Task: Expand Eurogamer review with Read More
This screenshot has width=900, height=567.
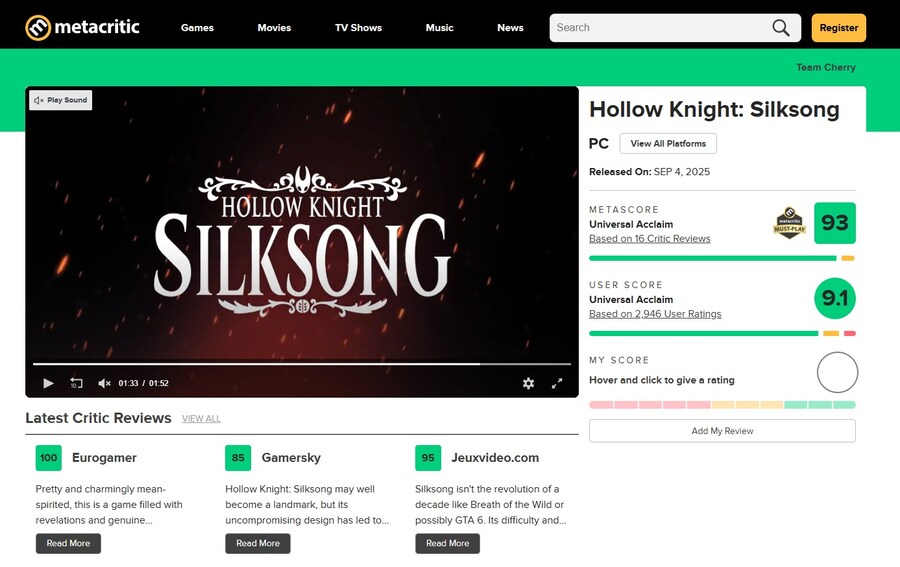Action: (x=68, y=543)
